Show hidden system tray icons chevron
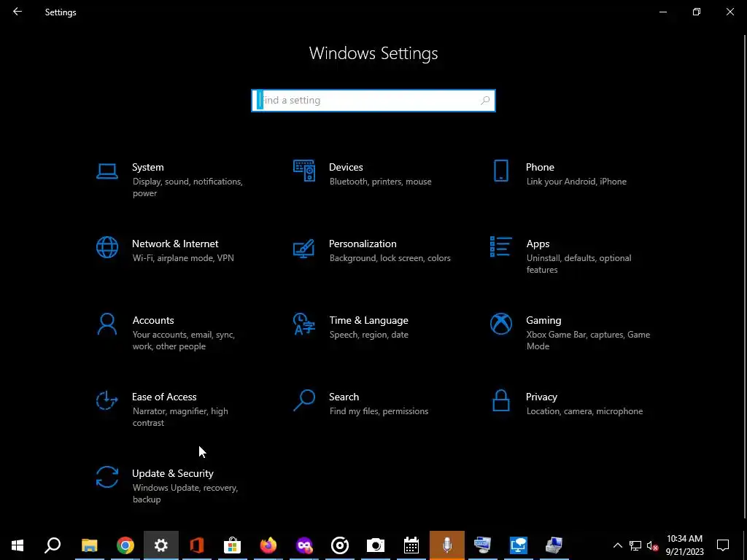Image resolution: width=747 pixels, height=560 pixels. click(x=617, y=545)
